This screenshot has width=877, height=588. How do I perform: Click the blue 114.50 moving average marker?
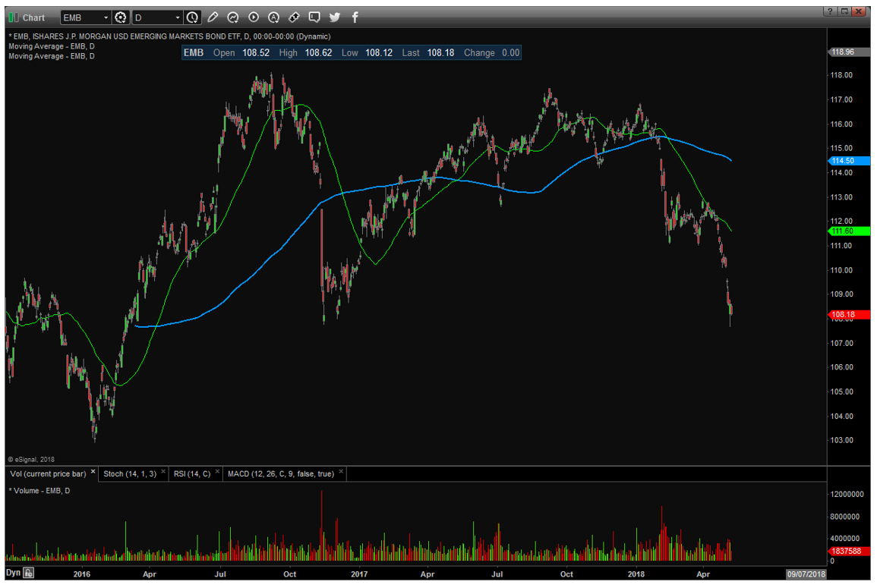pos(847,161)
